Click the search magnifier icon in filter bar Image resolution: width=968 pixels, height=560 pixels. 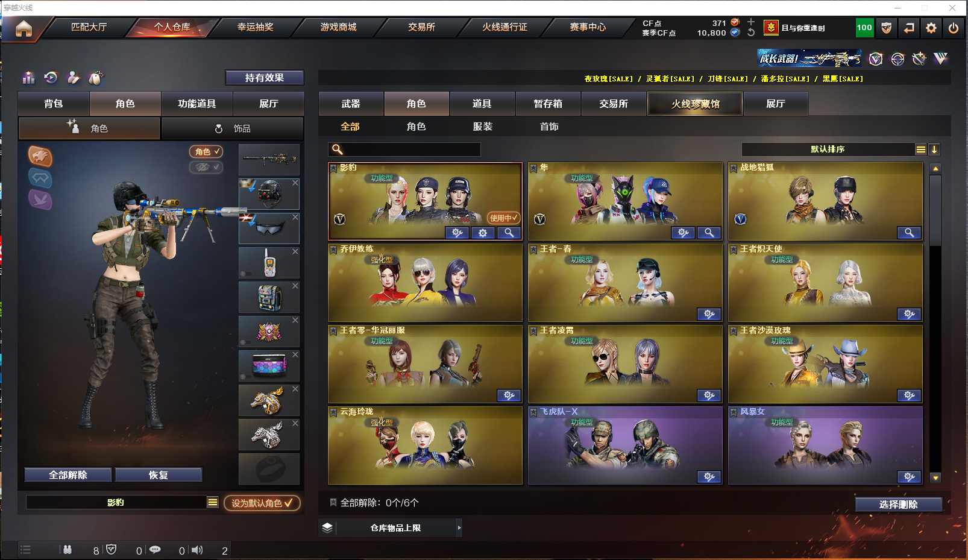[338, 149]
